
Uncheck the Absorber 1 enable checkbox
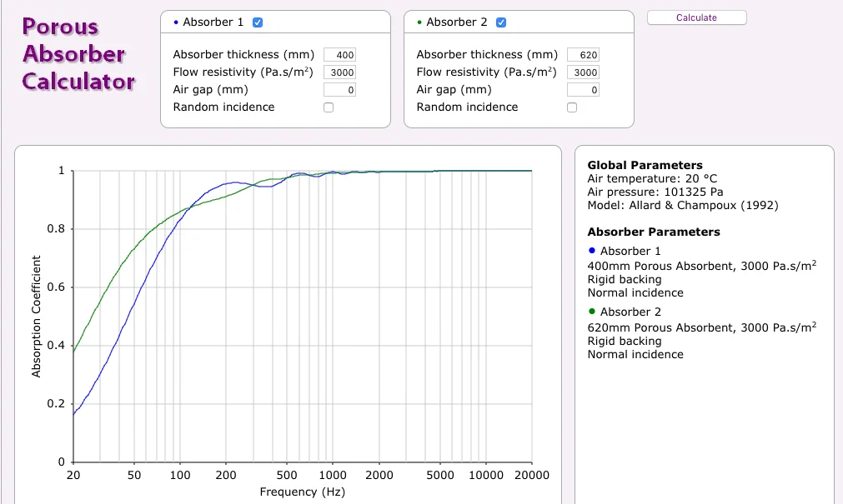coord(258,22)
